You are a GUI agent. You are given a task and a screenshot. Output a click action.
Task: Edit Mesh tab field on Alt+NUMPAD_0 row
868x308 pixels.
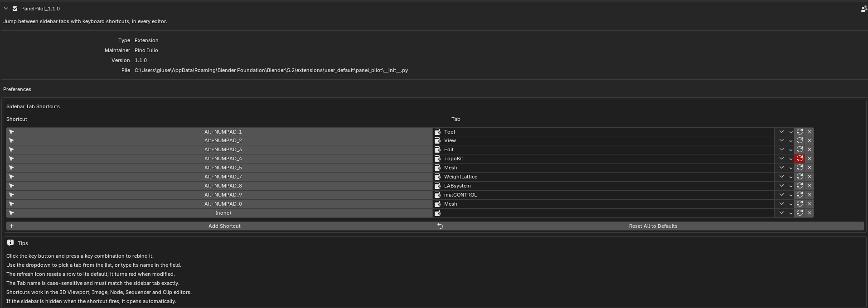pyautogui.click(x=604, y=204)
